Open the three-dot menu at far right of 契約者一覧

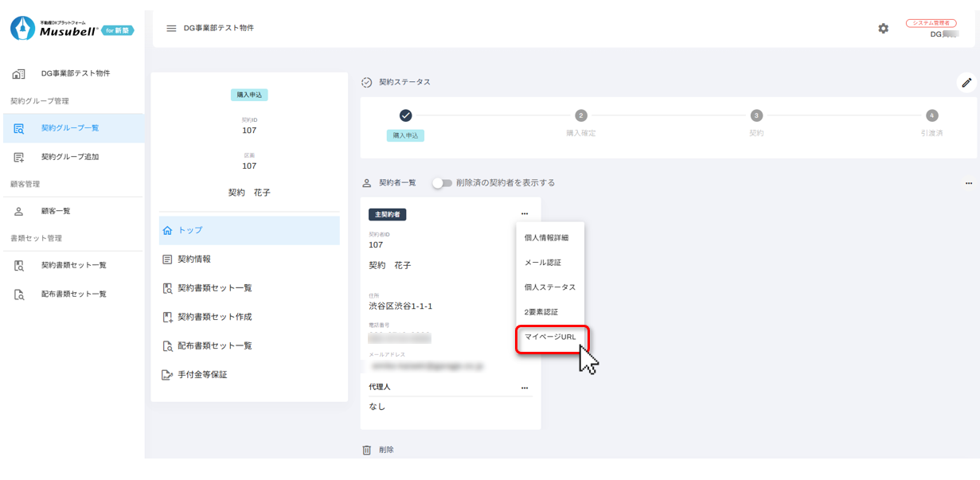tap(968, 183)
